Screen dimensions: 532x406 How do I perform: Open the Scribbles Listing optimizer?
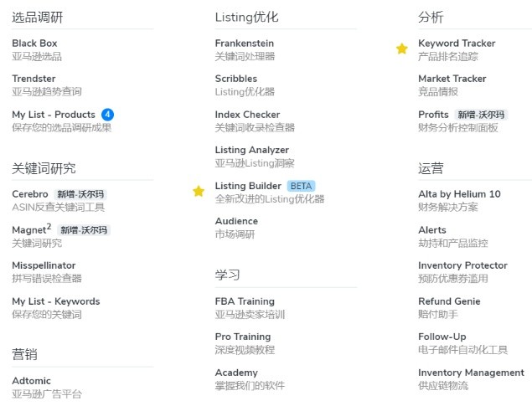pos(245,85)
